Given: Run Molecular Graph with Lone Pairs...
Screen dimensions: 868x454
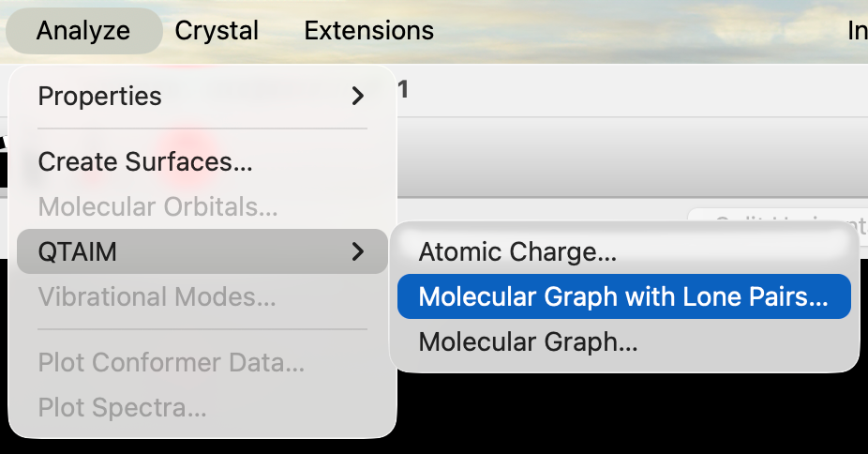Looking at the screenshot, I should pos(623,296).
